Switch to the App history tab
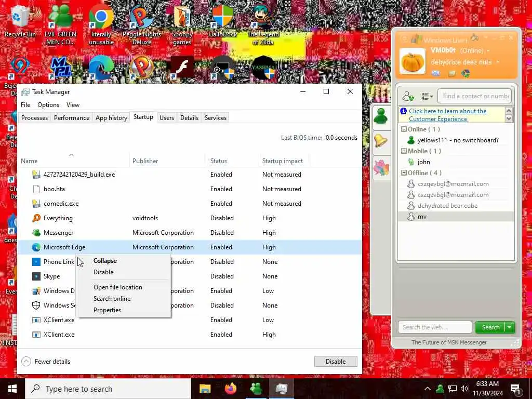Image resolution: width=532 pixels, height=399 pixels. pyautogui.click(x=111, y=118)
